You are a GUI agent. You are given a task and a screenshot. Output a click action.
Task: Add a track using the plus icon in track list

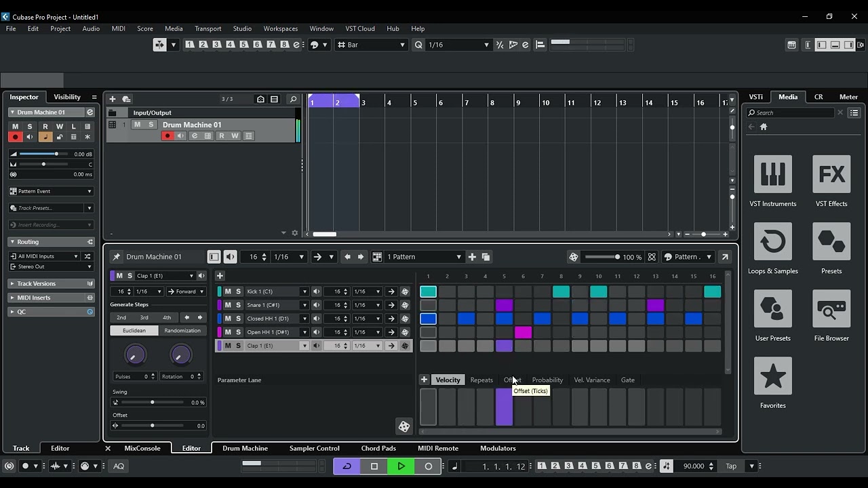pos(113,99)
